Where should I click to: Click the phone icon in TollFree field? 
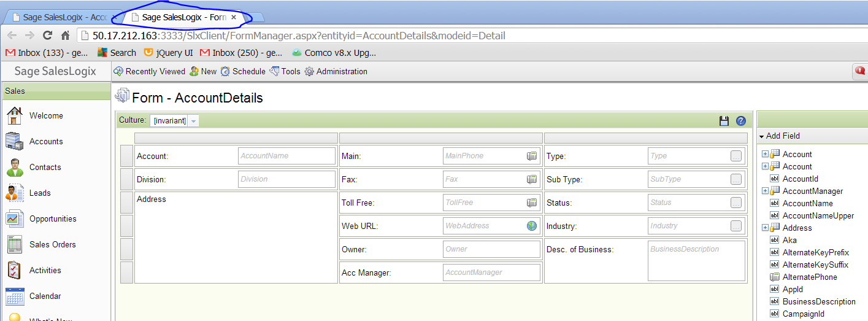[x=532, y=203]
